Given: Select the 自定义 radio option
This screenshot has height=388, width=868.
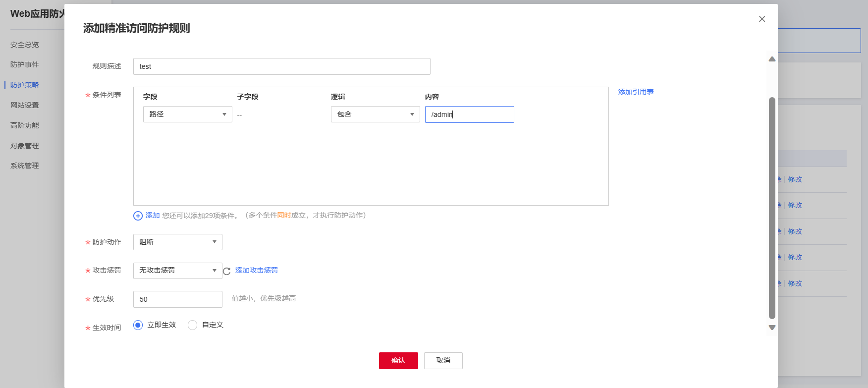Looking at the screenshot, I should point(193,325).
